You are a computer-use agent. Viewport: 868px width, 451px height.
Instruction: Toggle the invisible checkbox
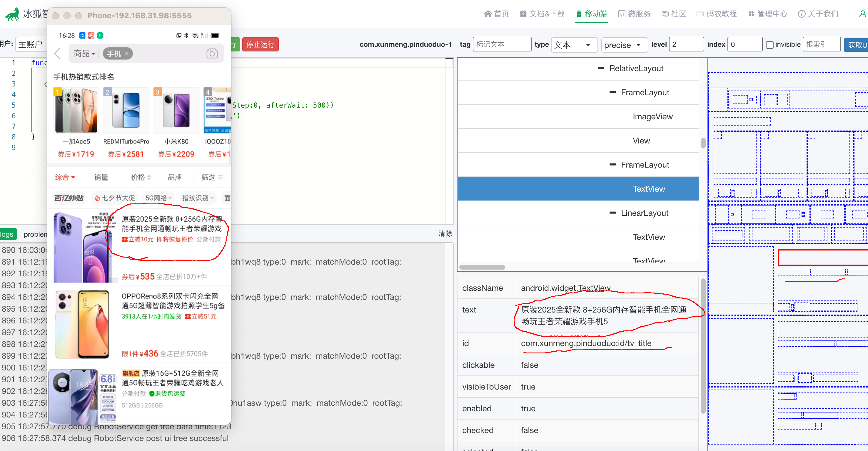(769, 45)
